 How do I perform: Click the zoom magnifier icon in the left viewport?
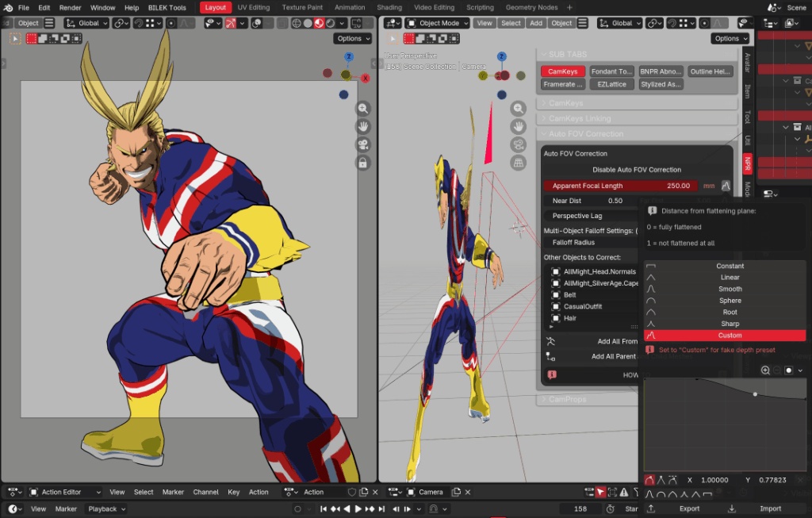click(x=363, y=109)
